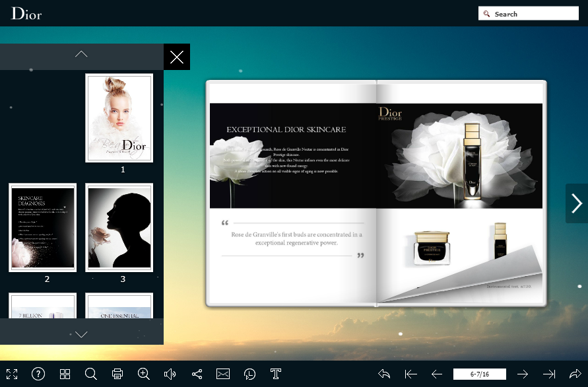The image size is (588, 387).
Task: Toggle the thumbnails grid icon
Action: pos(65,374)
